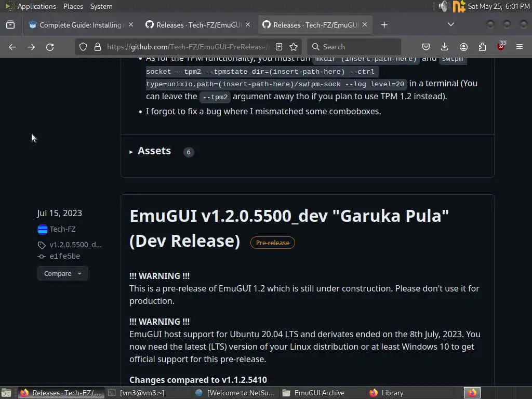The image size is (532, 399).
Task: Bookmark this page with star icon
Action: point(294,47)
